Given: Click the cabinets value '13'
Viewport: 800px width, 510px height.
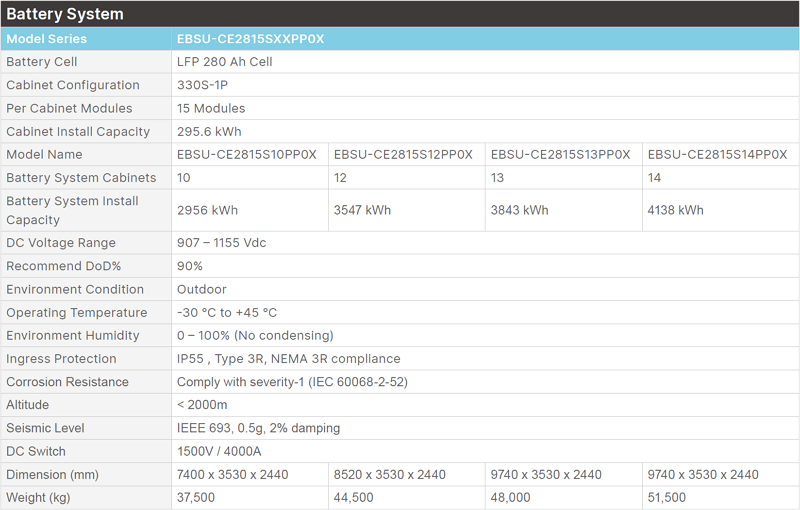Looking at the screenshot, I should click(x=497, y=178).
